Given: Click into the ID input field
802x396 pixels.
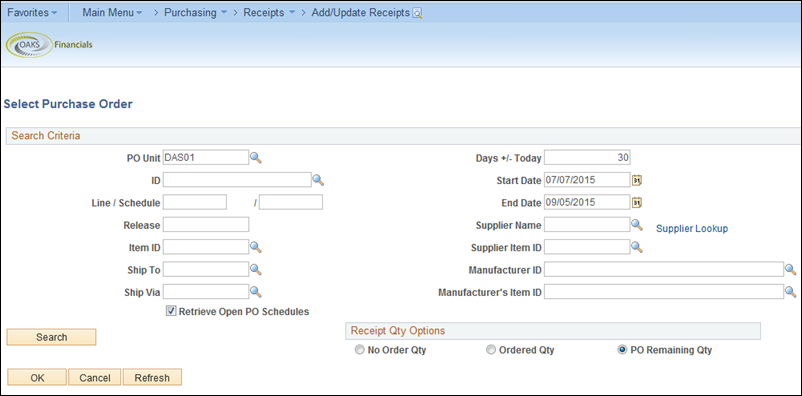Looking at the screenshot, I should click(237, 180).
